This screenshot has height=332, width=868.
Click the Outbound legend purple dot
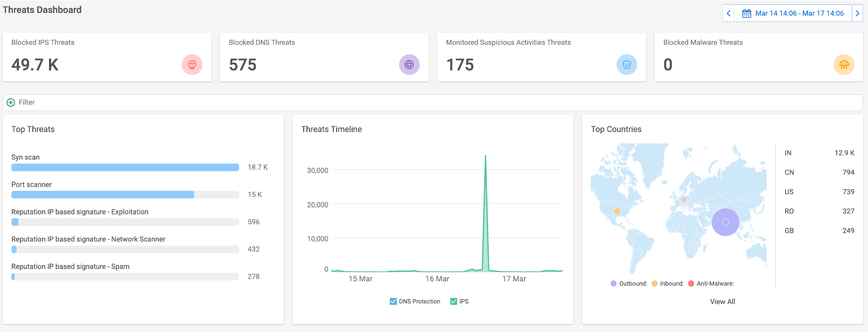(x=613, y=283)
